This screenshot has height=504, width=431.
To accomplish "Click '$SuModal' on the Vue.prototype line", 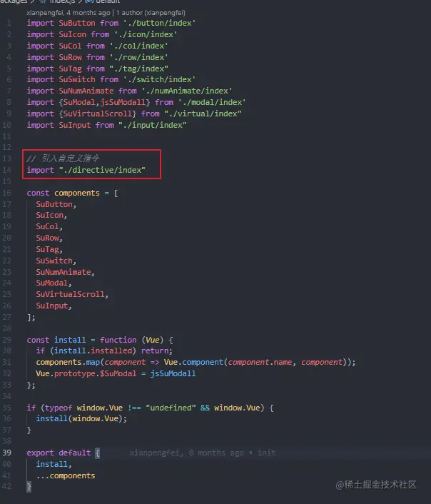I will 118,373.
